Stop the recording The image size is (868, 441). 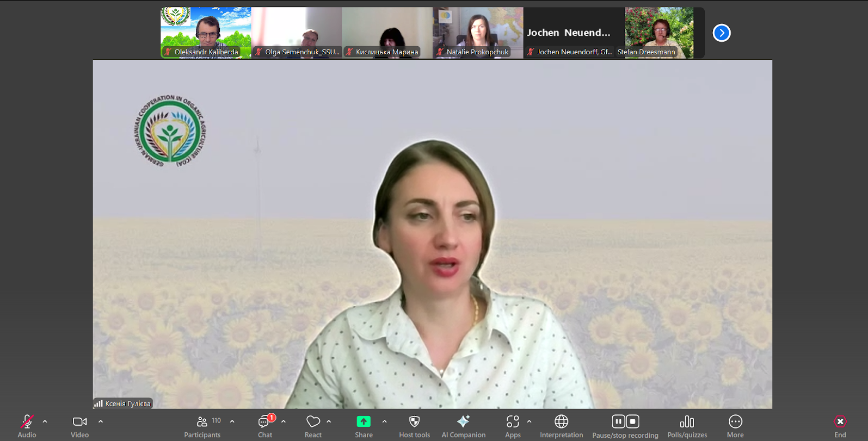632,421
